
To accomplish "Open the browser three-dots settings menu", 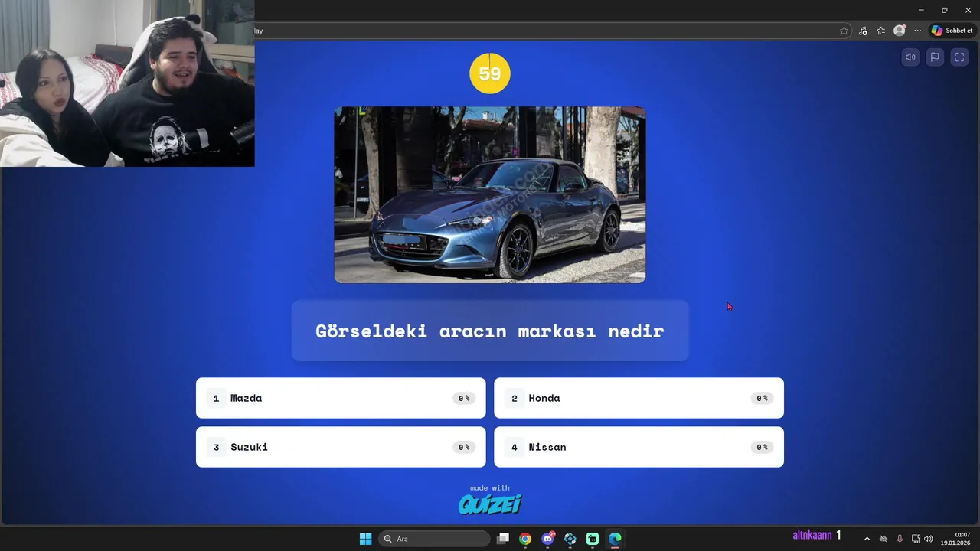I will 918,31.
